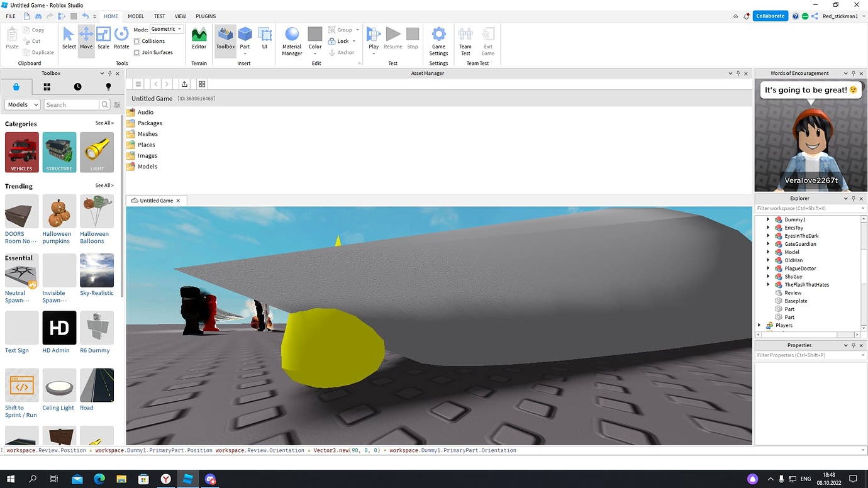Click the Toolbox search field

tap(71, 104)
